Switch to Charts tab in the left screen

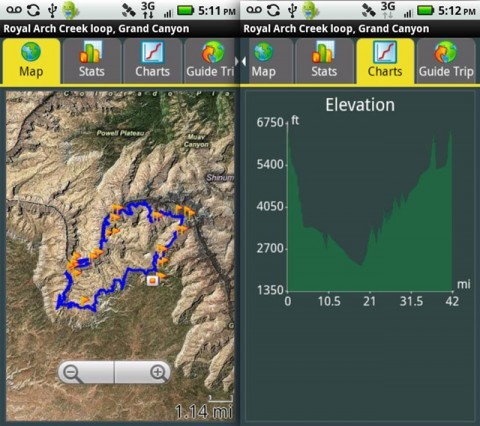(152, 61)
